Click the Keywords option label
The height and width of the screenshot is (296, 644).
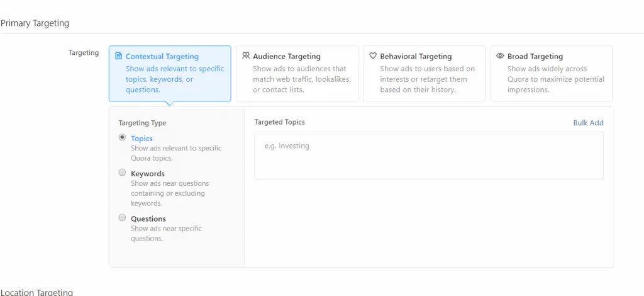click(148, 173)
